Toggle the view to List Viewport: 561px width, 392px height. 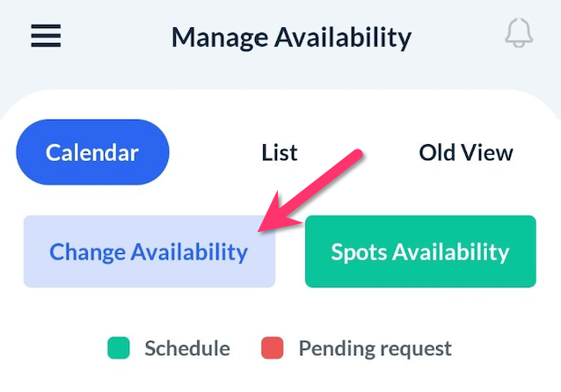click(280, 152)
